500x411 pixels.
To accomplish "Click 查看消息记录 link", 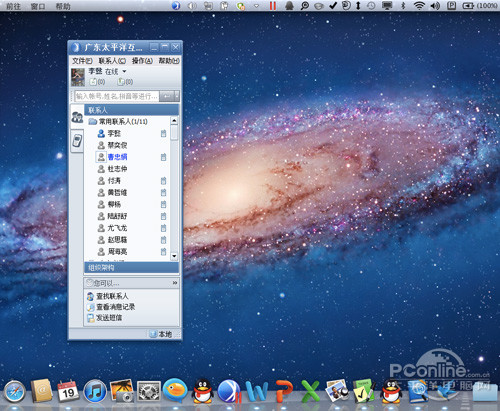I will 115,307.
